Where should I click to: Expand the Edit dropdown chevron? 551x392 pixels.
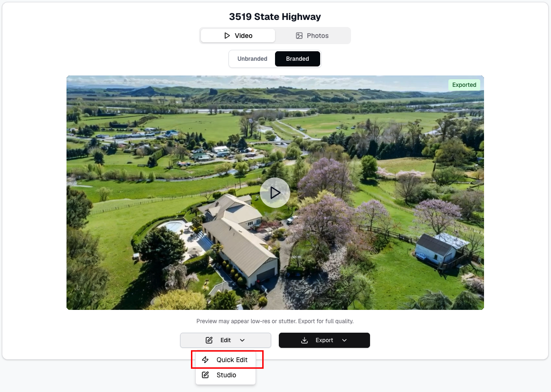coord(242,340)
